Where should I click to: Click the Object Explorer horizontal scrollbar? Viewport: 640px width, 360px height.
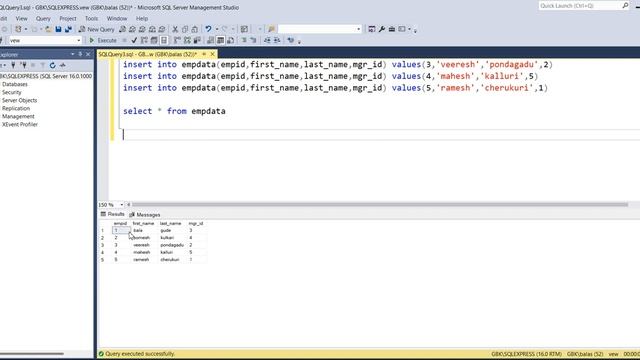click(x=32, y=353)
